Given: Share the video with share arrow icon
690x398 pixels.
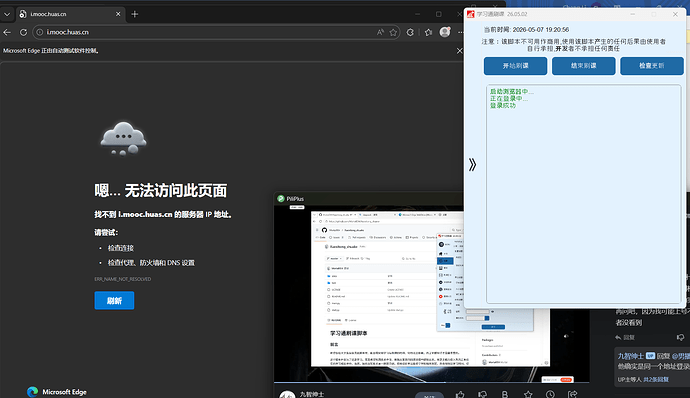Looking at the screenshot, I should click(x=573, y=394).
